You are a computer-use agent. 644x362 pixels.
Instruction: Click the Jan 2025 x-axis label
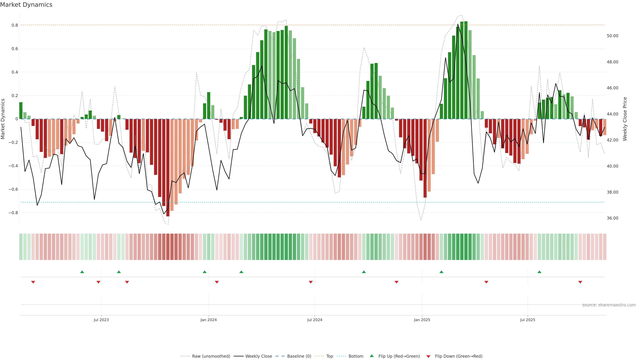click(x=422, y=320)
